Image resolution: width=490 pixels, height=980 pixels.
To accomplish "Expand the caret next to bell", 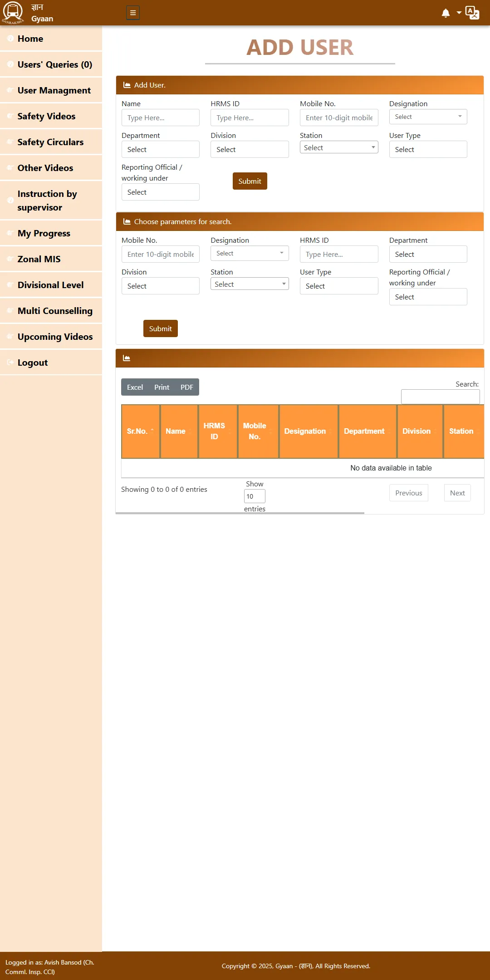I will [x=459, y=13].
